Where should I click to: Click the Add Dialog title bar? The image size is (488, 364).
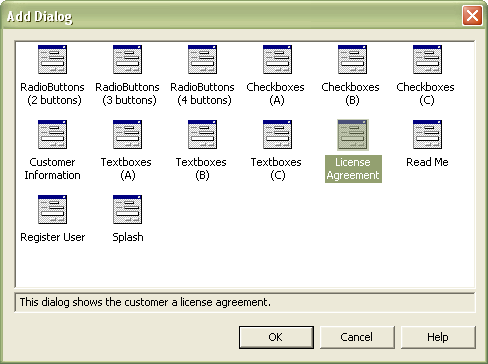coord(233,16)
